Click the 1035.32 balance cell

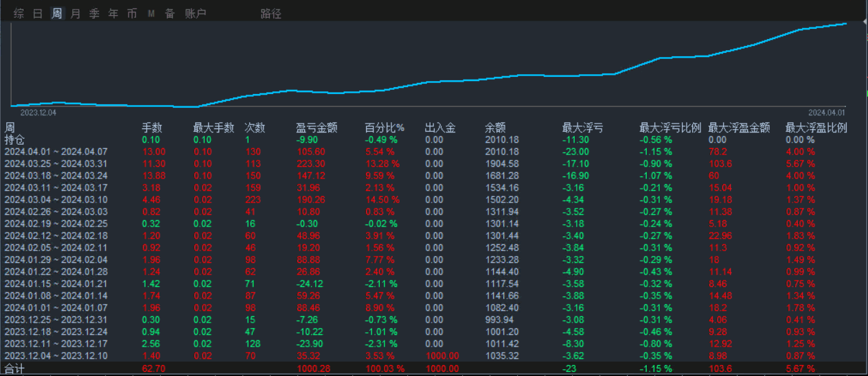[501, 355]
